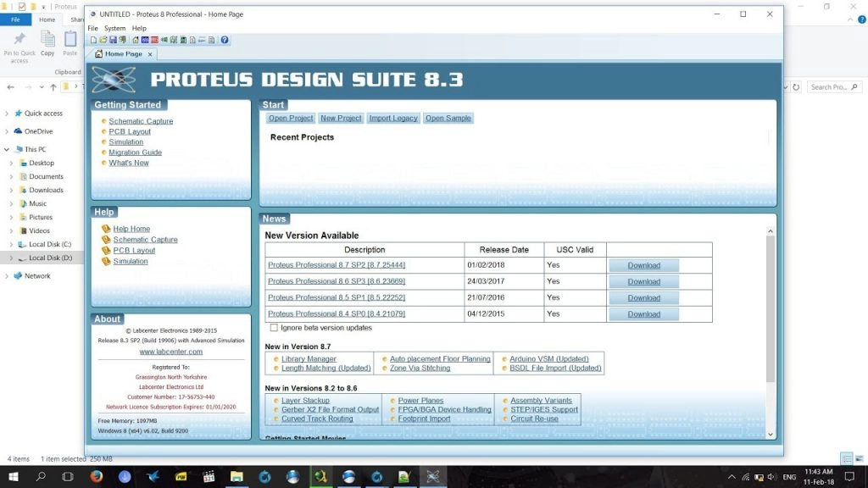The width and height of the screenshot is (868, 488).
Task: Click the Open Sample button
Action: coord(448,118)
